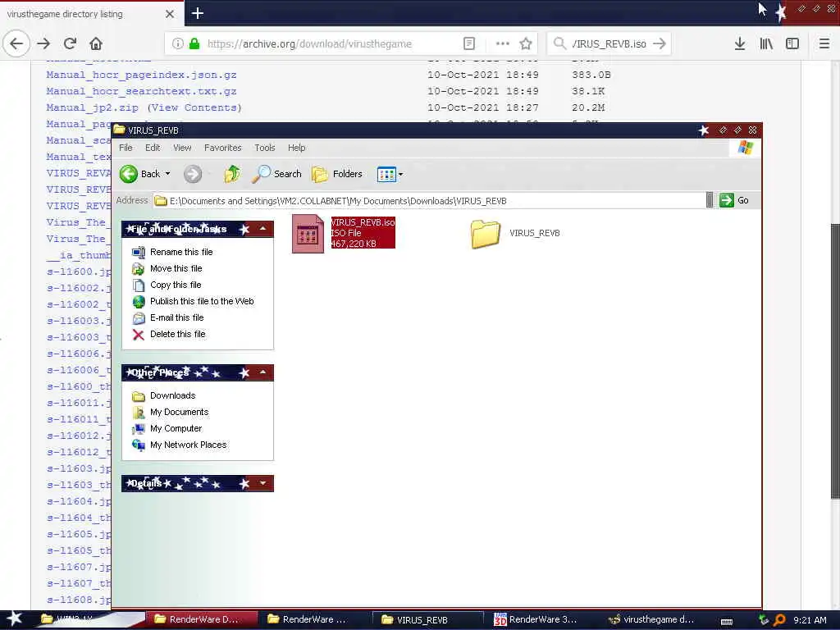Switch to virusthegame d... taskbar button
Image resolution: width=840 pixels, height=630 pixels.
click(655, 619)
